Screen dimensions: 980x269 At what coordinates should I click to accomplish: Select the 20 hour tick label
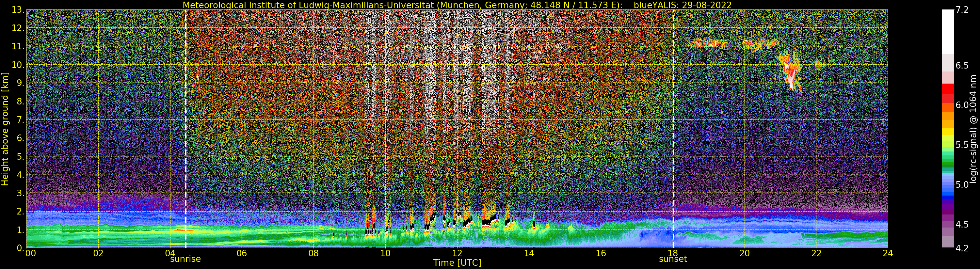click(744, 253)
